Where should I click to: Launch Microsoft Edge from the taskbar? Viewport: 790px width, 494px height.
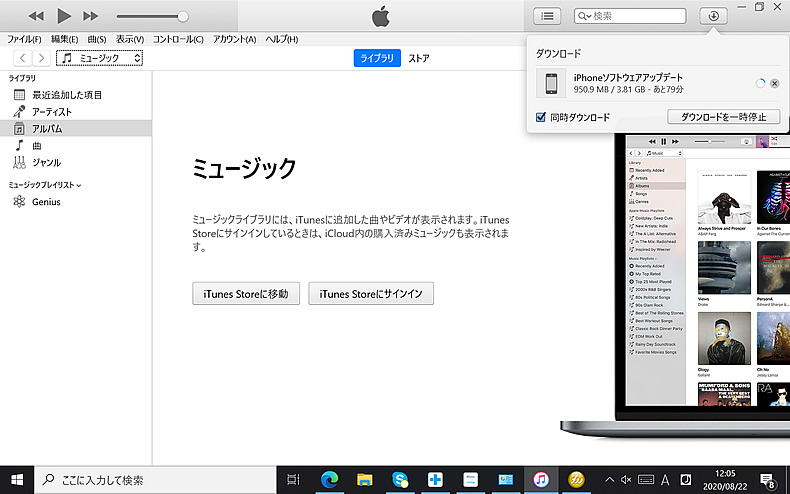(x=330, y=479)
